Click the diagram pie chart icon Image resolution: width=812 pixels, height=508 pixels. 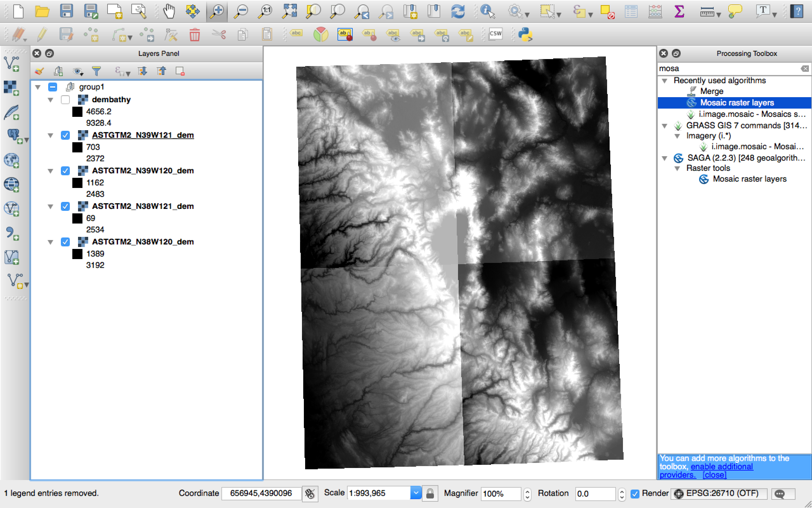coord(320,34)
